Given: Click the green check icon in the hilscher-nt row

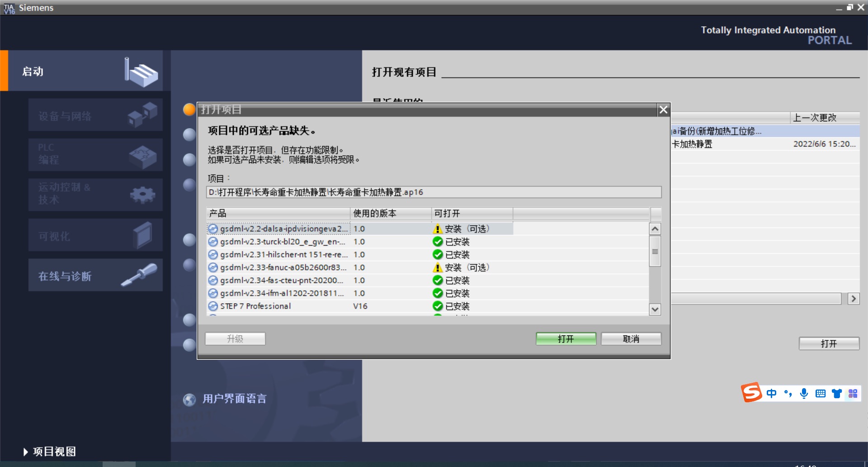Looking at the screenshot, I should 438,255.
